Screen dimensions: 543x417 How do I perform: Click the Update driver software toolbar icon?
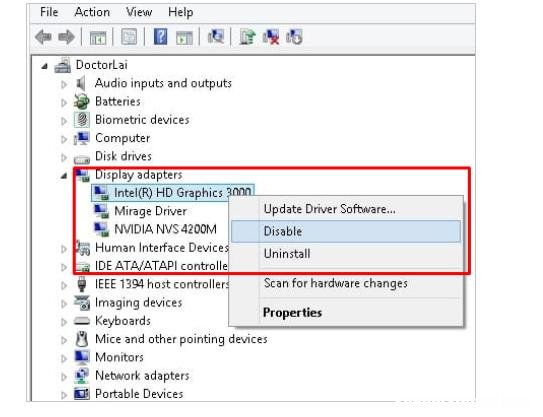pyautogui.click(x=248, y=37)
